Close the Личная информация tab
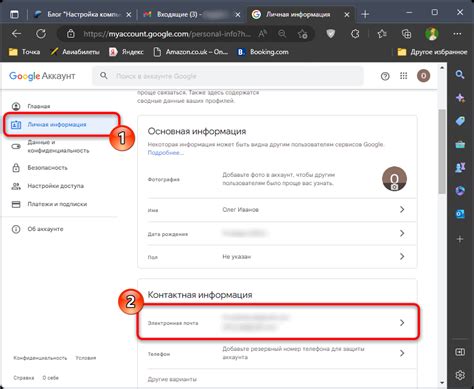This screenshot has width=474, height=389. tap(347, 15)
